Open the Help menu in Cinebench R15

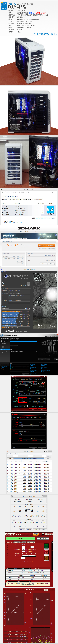tap(5, 271)
